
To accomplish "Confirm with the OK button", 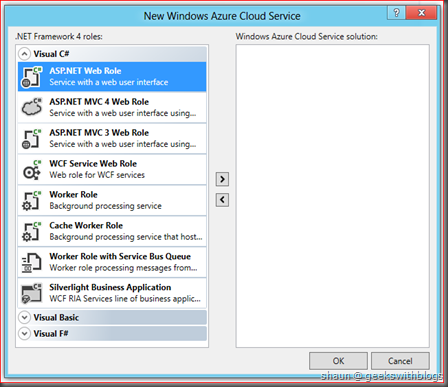I will [338, 361].
